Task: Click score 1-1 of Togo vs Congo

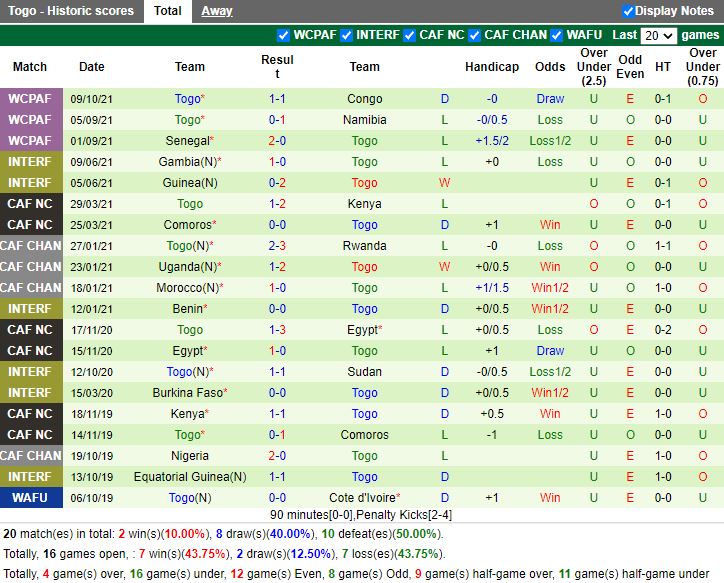Action: point(277,99)
